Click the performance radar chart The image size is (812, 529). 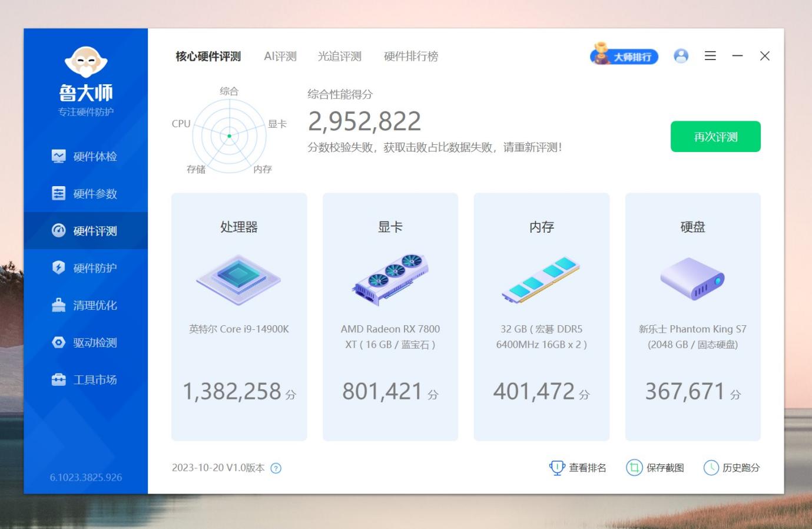229,135
